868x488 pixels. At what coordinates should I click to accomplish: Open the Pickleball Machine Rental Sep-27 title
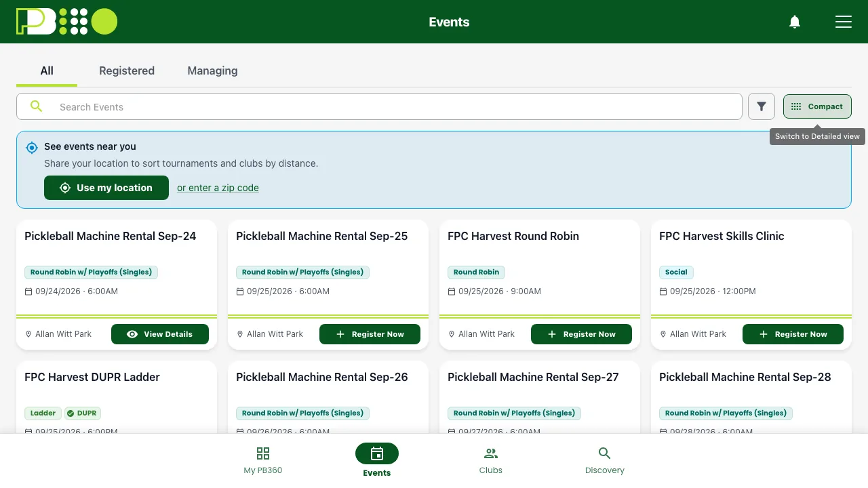coord(534,377)
